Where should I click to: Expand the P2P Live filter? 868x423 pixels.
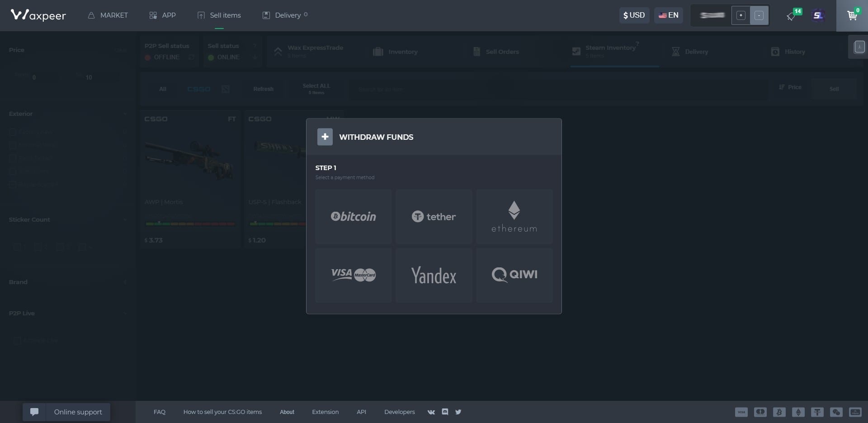point(68,313)
